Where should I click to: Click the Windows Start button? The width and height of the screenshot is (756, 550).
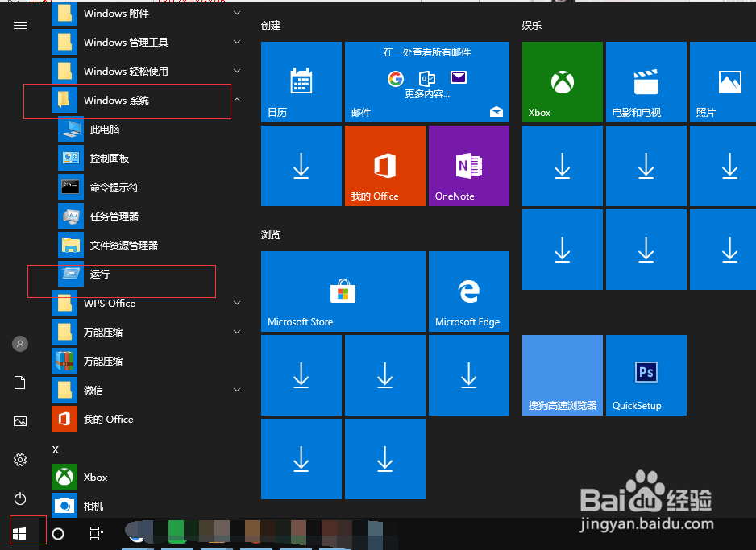[19, 534]
